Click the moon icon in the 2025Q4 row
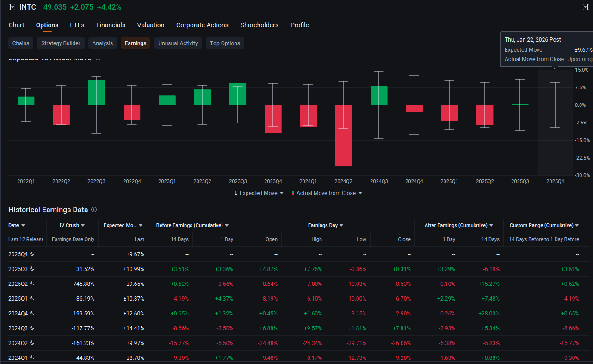This screenshot has height=364, width=593. tap(32, 254)
